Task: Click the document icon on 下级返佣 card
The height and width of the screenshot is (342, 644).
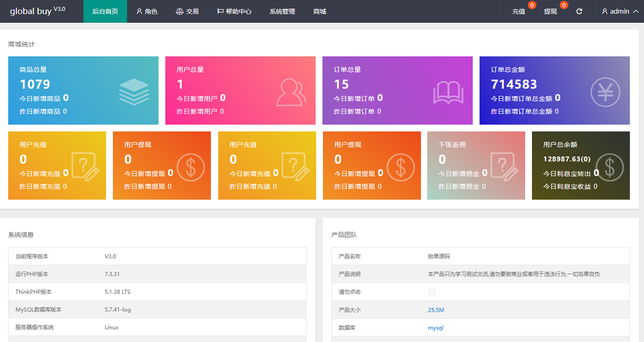Action: coord(504,166)
